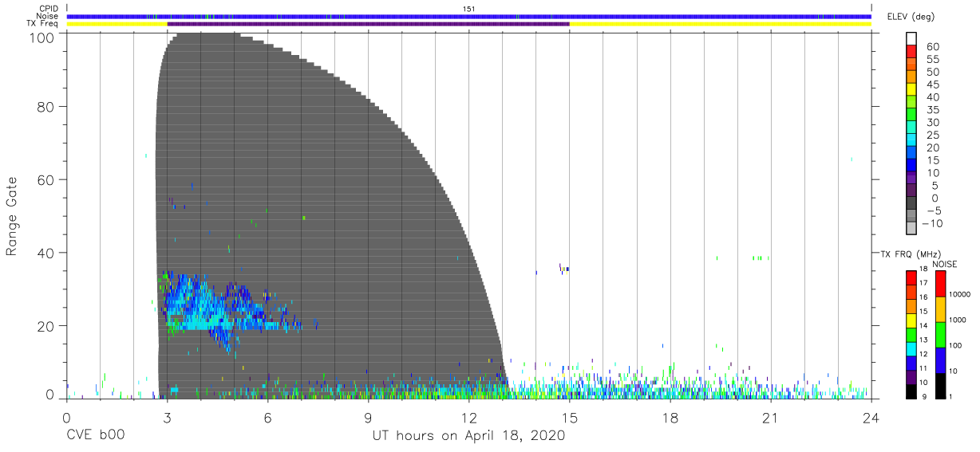Click the '35' label on the ELEV colorbar
Screen dimensions: 980x452
(933, 110)
